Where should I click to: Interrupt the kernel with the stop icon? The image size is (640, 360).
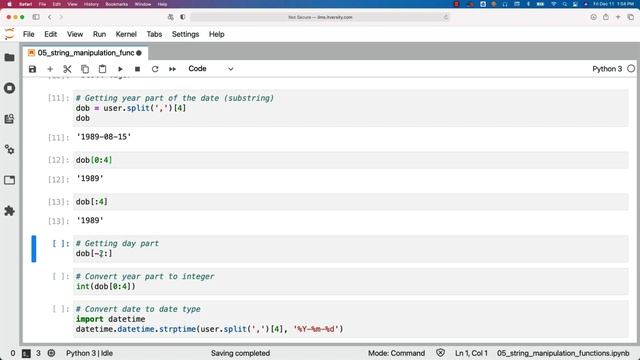138,69
